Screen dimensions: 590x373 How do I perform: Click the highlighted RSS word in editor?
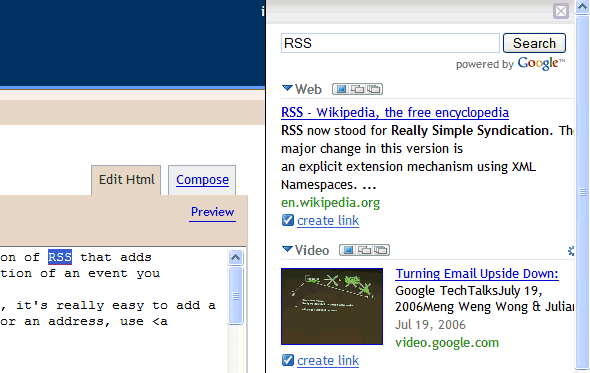[x=60, y=257]
